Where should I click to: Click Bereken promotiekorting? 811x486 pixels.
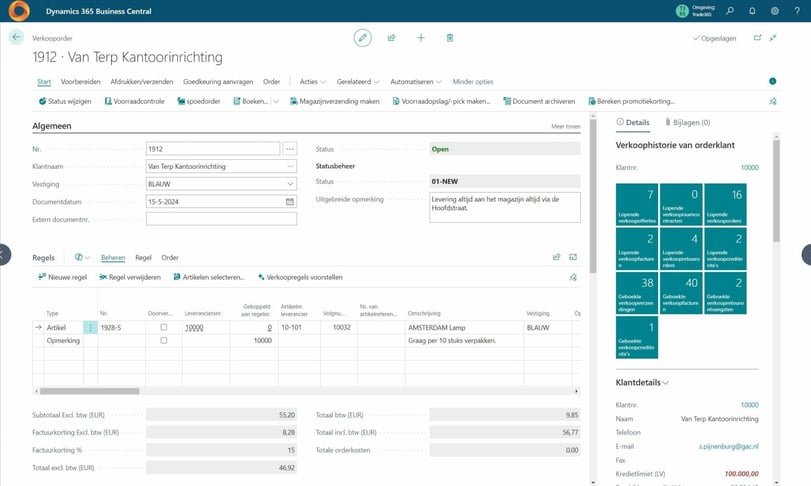(x=632, y=101)
